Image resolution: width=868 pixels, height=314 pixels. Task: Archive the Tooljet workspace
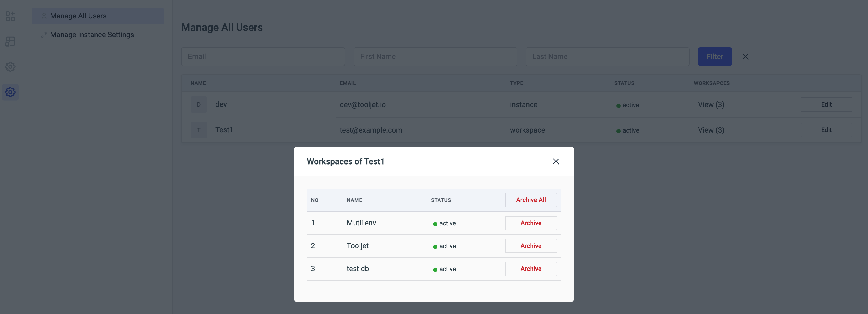click(x=530, y=246)
